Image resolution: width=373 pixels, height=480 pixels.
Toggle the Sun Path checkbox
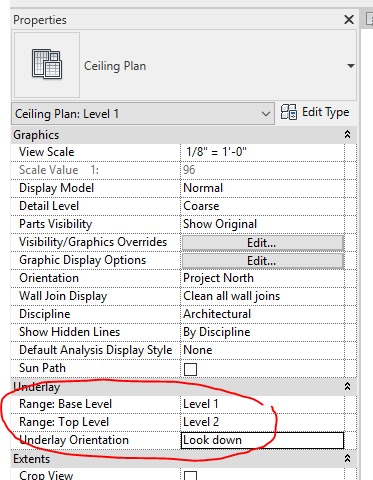[x=190, y=369]
